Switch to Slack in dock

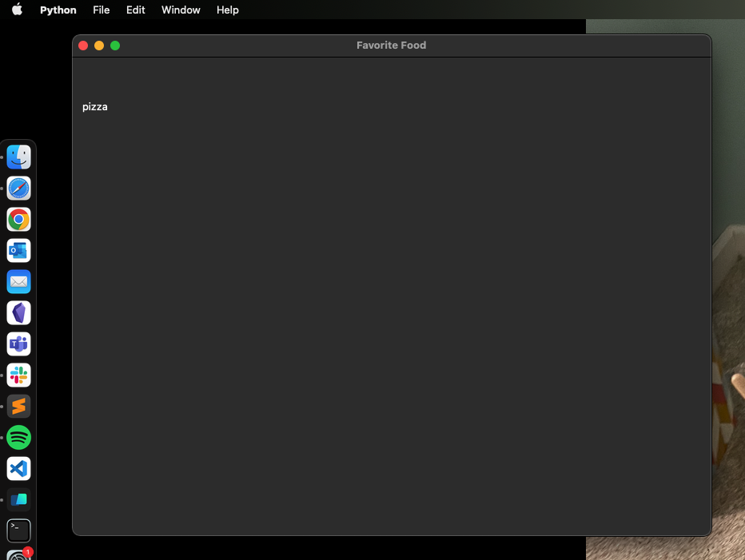(18, 375)
